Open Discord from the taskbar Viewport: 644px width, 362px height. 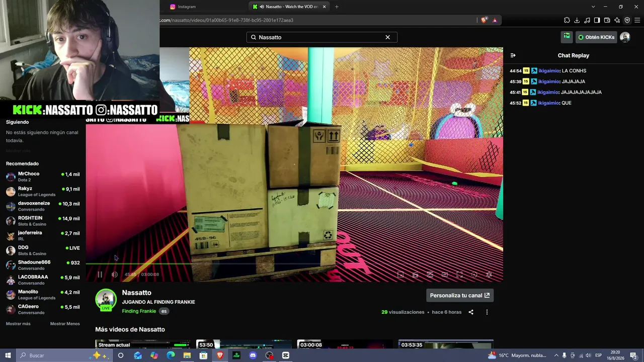click(x=253, y=355)
